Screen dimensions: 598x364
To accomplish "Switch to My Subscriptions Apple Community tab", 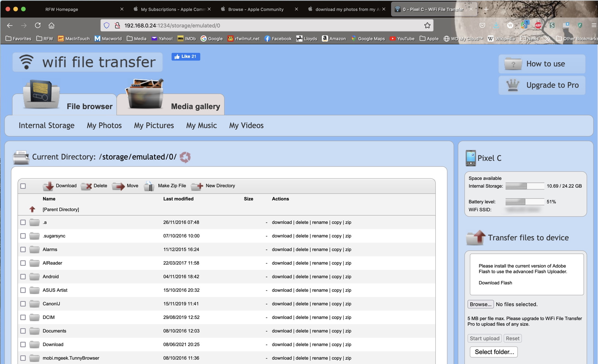I will [173, 9].
